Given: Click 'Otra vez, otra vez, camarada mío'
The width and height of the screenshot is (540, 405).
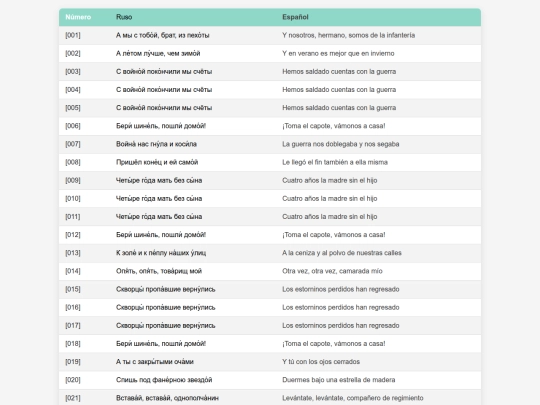Looking at the screenshot, I should coord(332,271).
